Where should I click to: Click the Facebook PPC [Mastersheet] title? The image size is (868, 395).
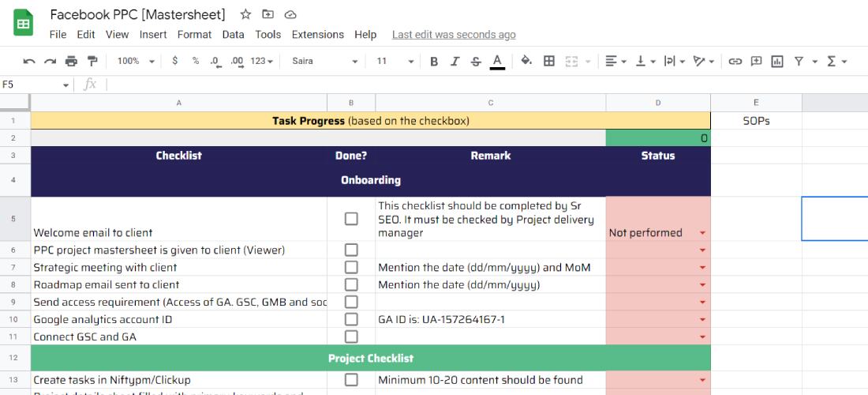pyautogui.click(x=138, y=14)
